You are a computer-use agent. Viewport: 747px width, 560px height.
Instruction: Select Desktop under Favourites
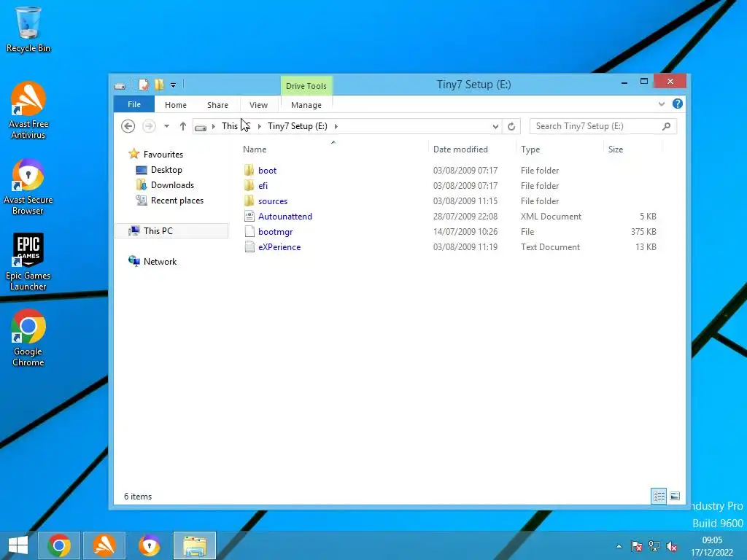pos(159,169)
